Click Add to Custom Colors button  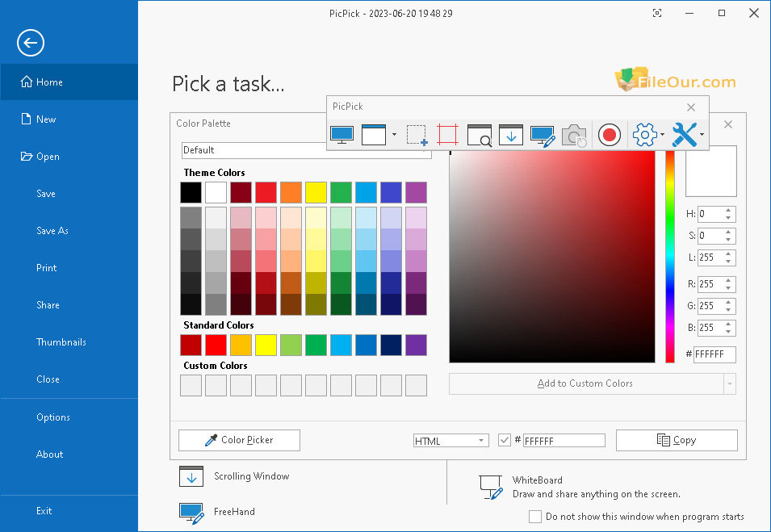585,383
